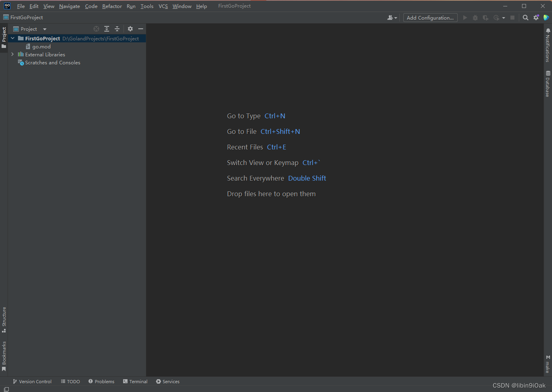Click the Stop square toolbar icon
The height and width of the screenshot is (392, 552).
pyautogui.click(x=512, y=18)
